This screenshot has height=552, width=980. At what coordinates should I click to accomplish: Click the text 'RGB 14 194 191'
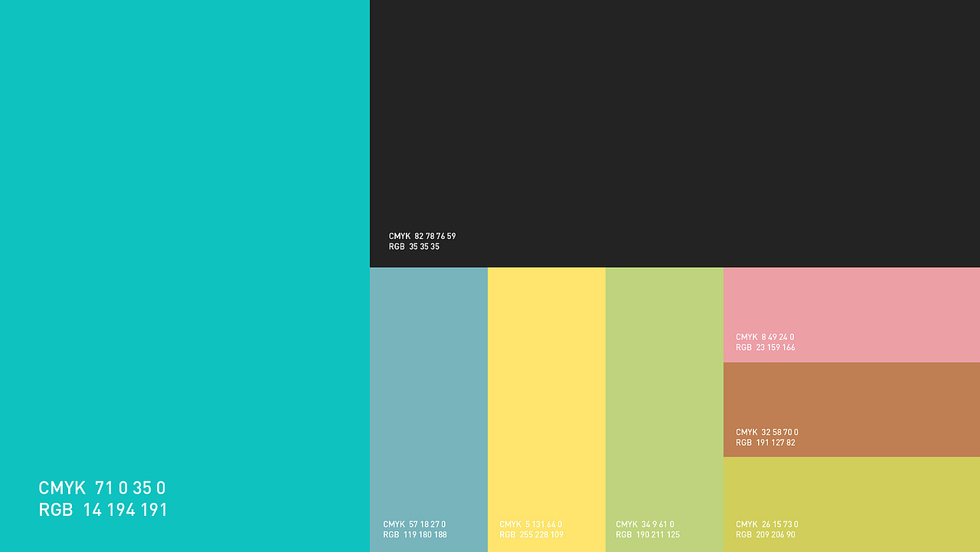click(x=103, y=510)
